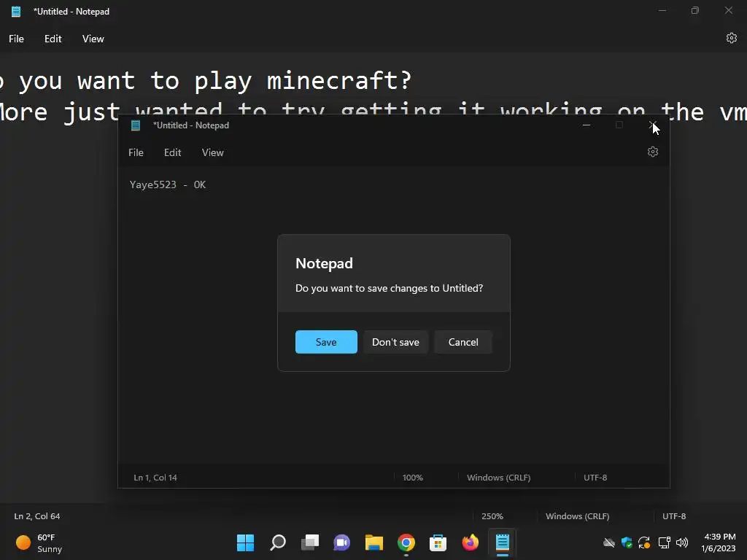Click 250% zoom in background status bar
The image size is (747, 560).
(x=492, y=516)
